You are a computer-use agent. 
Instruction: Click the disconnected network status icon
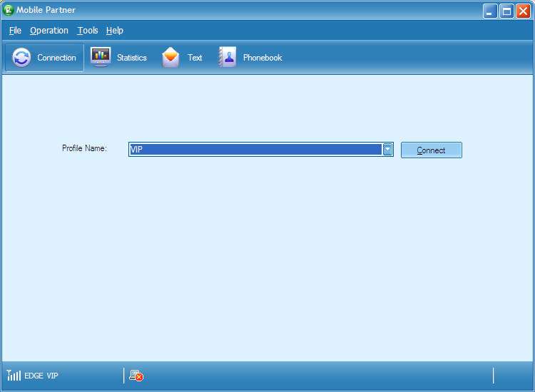(136, 376)
